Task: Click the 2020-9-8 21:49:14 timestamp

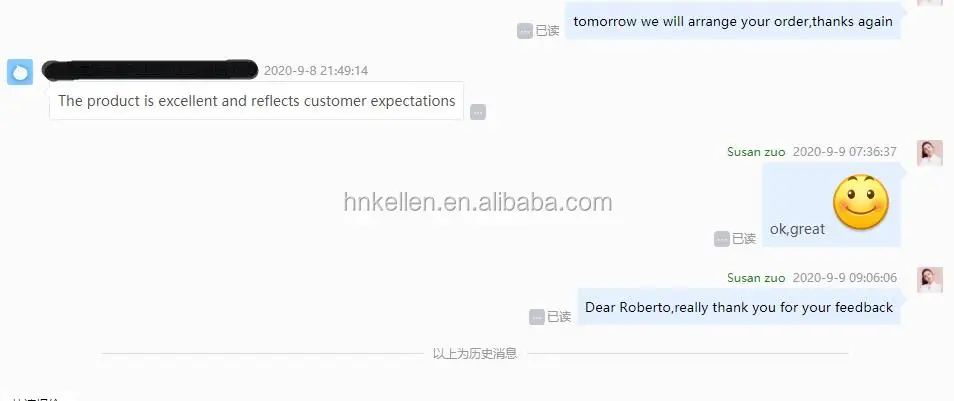Action: point(316,71)
